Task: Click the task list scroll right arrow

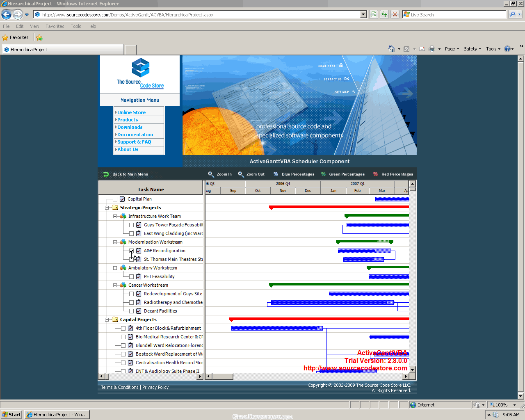Action: tap(200, 377)
